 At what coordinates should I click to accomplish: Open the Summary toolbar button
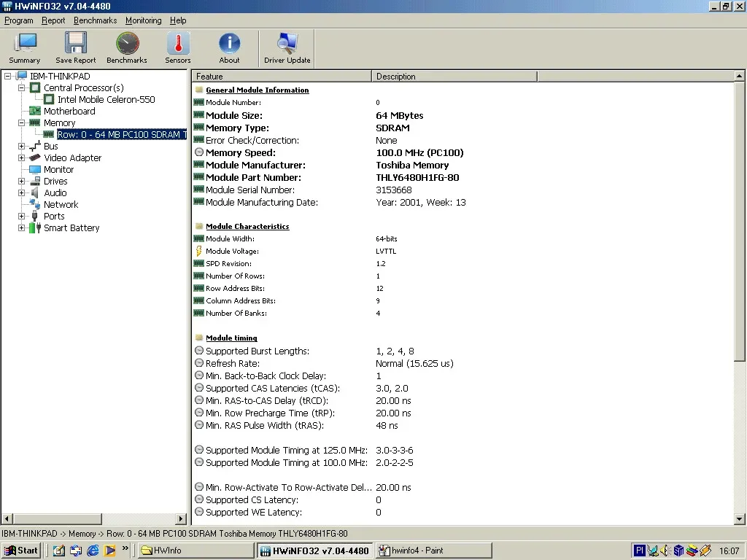coord(25,48)
